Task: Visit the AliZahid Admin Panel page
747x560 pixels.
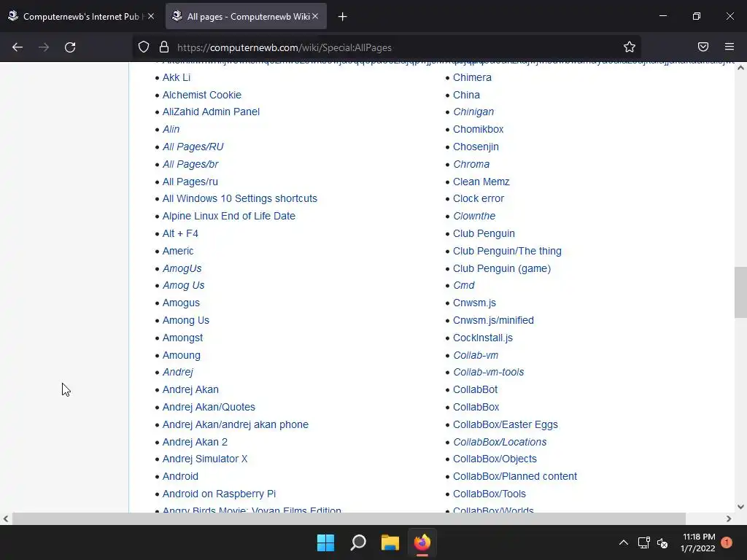Action: (211, 112)
